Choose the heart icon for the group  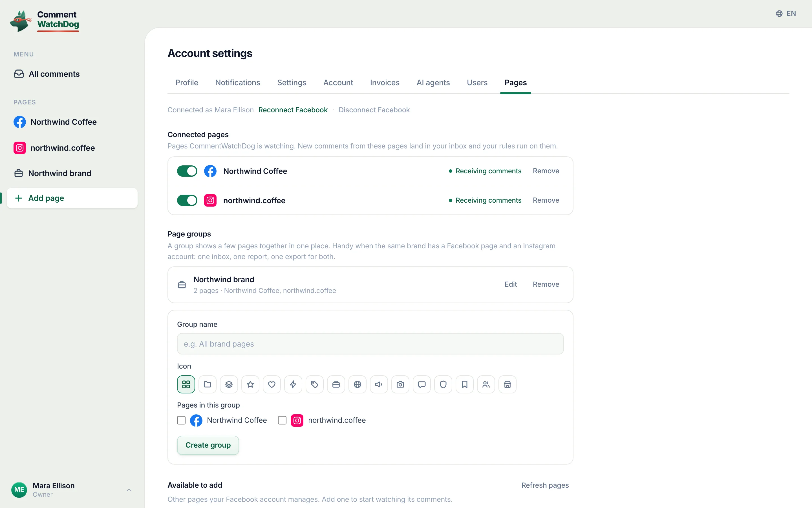[x=272, y=384]
